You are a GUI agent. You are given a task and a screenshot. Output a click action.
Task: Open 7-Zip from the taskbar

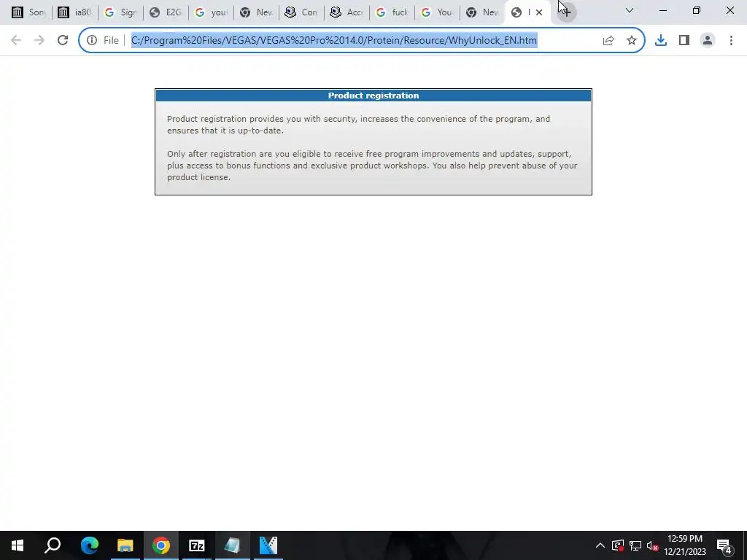coord(197,545)
